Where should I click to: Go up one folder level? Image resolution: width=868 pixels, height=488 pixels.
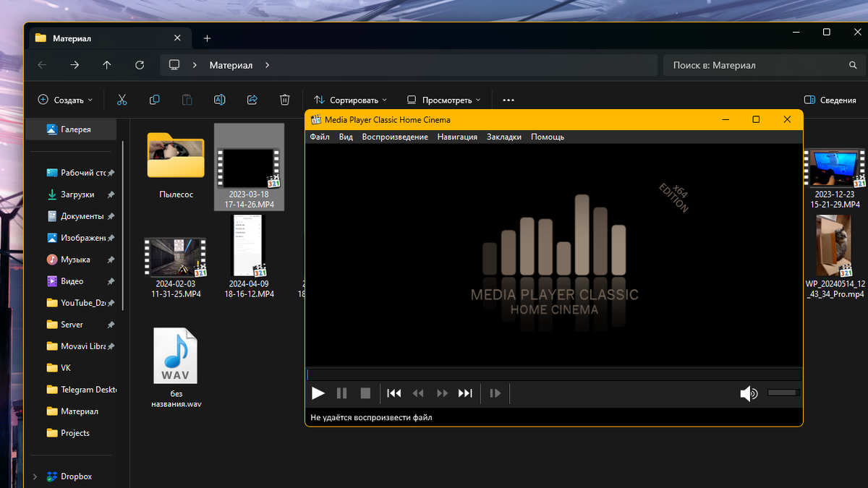[x=107, y=65]
